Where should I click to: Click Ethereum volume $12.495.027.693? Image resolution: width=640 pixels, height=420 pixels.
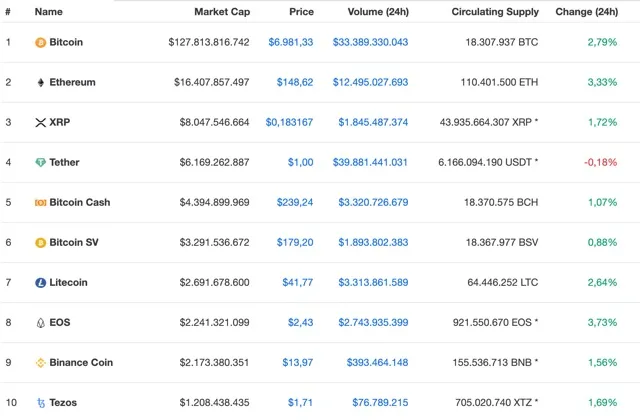[x=370, y=82]
